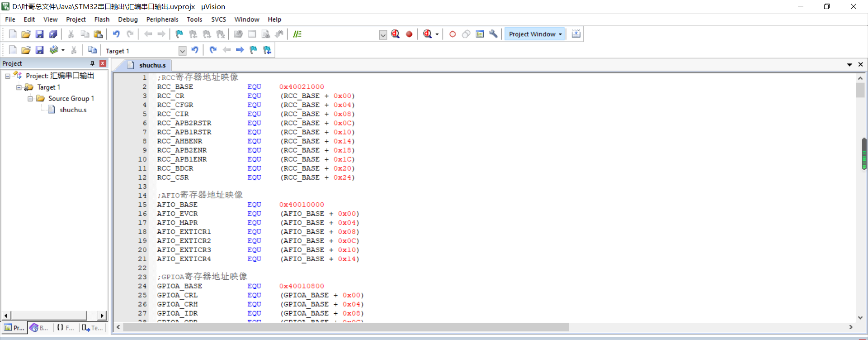Image resolution: width=868 pixels, height=340 pixels.
Task: Toggle the hollow red circle breakpoint icon
Action: [453, 34]
